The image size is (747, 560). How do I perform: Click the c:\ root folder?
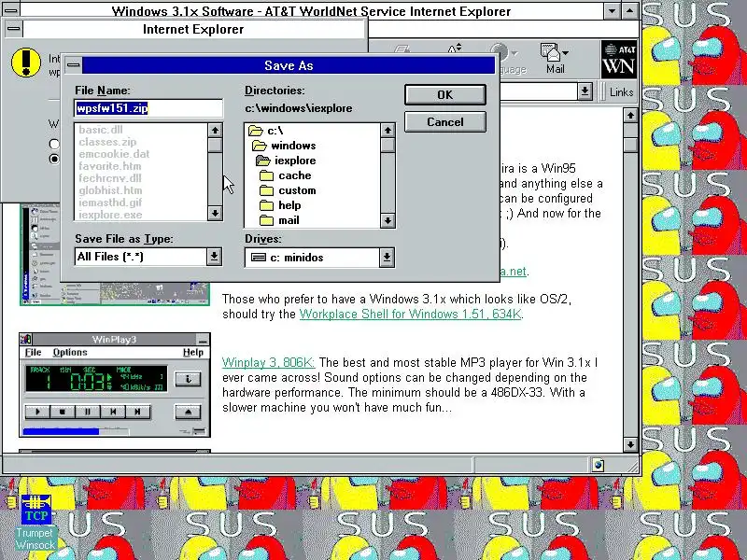click(x=266, y=131)
